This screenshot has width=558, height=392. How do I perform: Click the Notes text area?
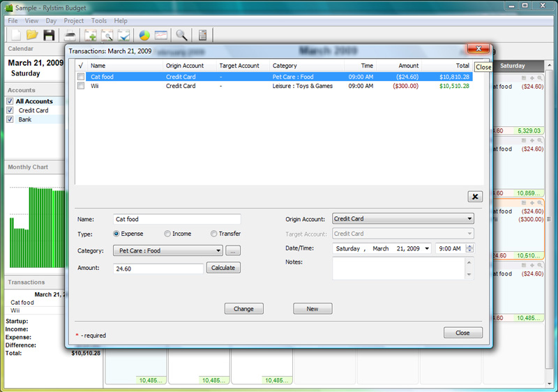(398, 269)
